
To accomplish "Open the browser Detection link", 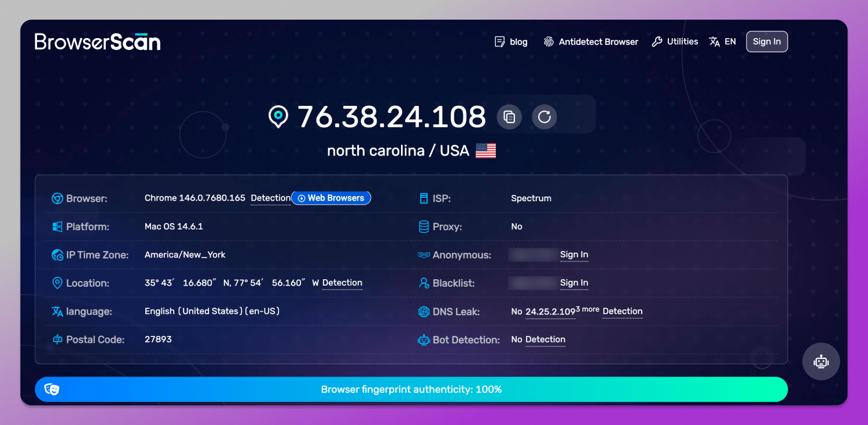I will point(270,198).
